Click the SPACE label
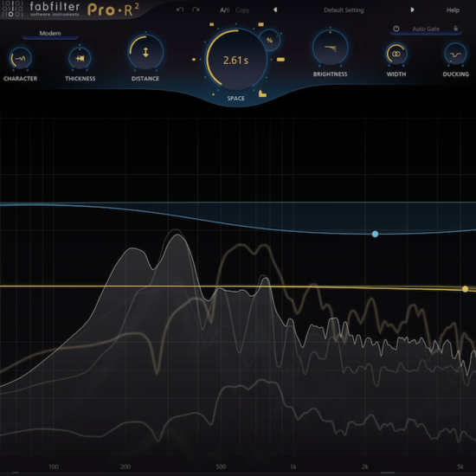The height and width of the screenshot is (476, 476). [236, 99]
